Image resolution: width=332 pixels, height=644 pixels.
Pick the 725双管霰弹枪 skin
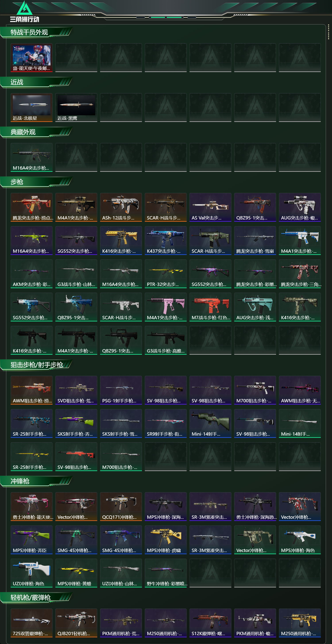click(x=31, y=623)
